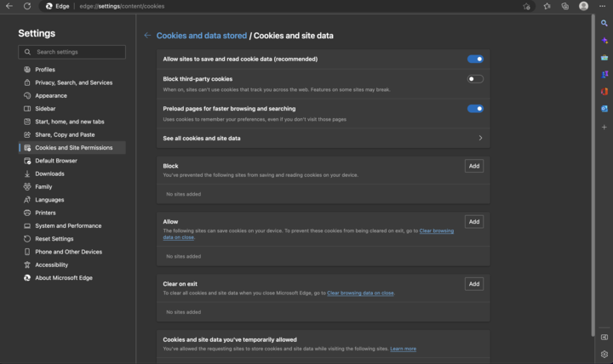
Task: Open the Settings and more ellipsis menu
Action: [x=602, y=6]
